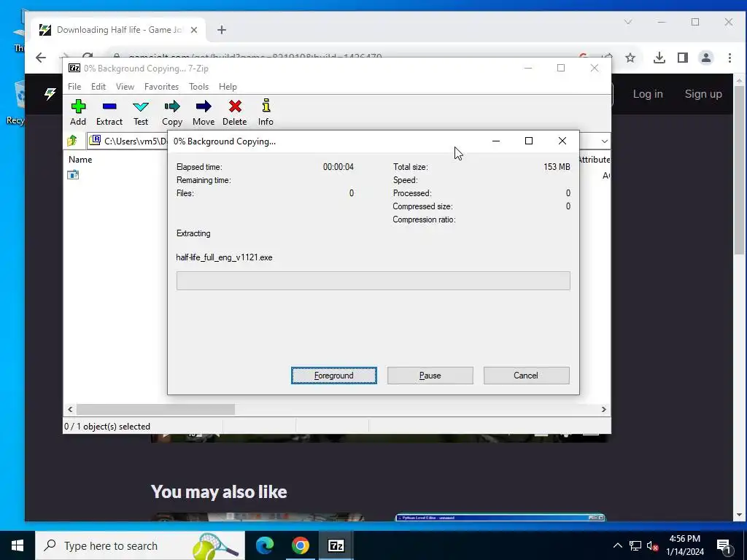
Task: Show hidden system tray icons
Action: [x=617, y=545]
